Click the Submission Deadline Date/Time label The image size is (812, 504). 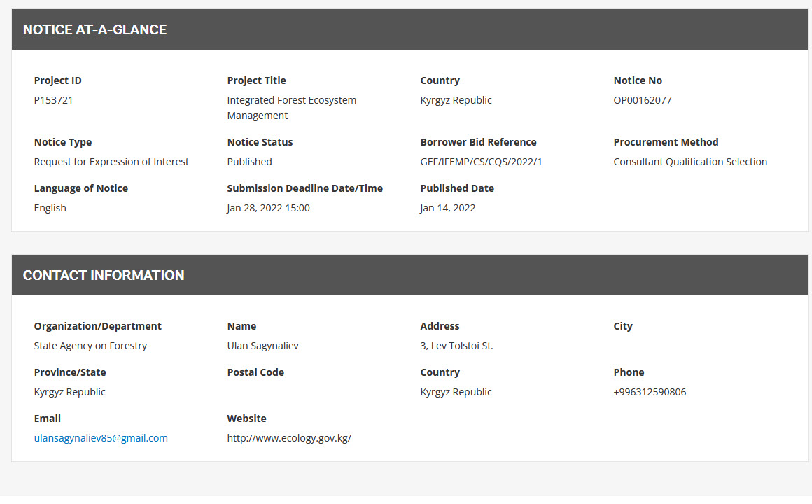(304, 188)
